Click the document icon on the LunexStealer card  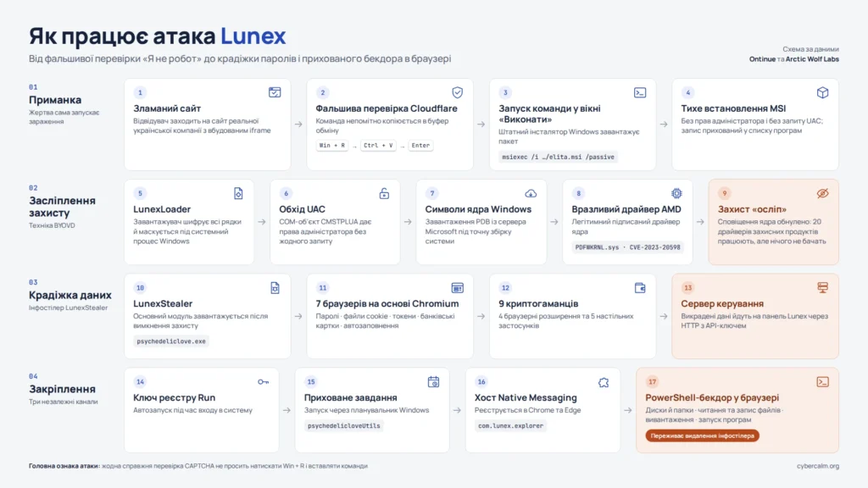click(275, 288)
